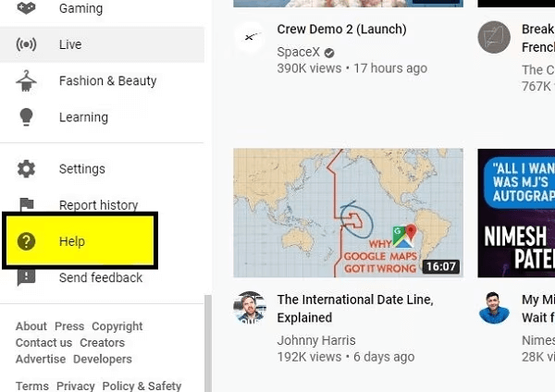555x392 pixels.
Task: Click the Fashion & Beauty hanger icon
Action: click(27, 80)
